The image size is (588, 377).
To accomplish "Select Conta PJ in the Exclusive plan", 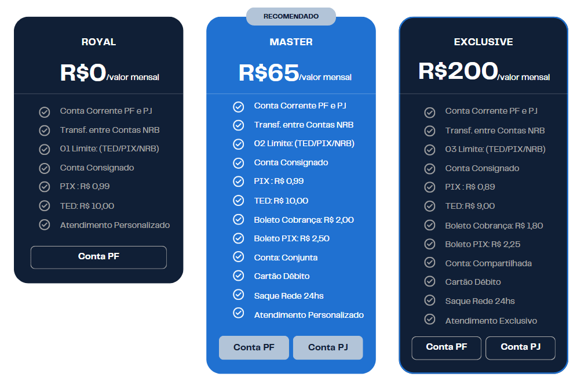I will [520, 348].
